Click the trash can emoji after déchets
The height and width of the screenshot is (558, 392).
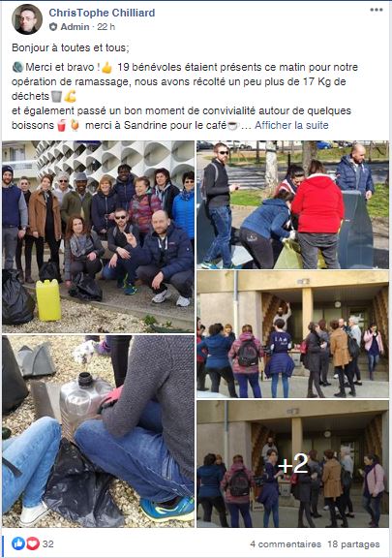coord(56,96)
